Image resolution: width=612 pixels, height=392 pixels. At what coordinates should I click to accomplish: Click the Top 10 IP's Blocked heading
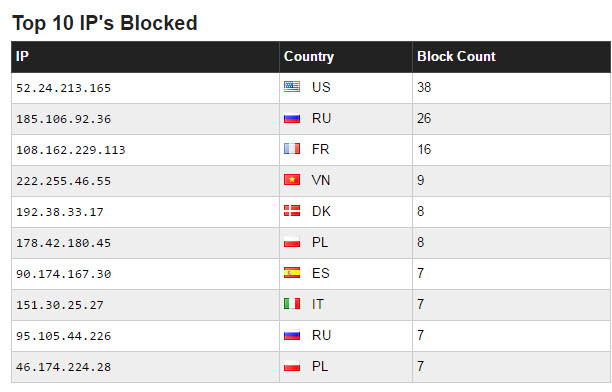pyautogui.click(x=105, y=23)
